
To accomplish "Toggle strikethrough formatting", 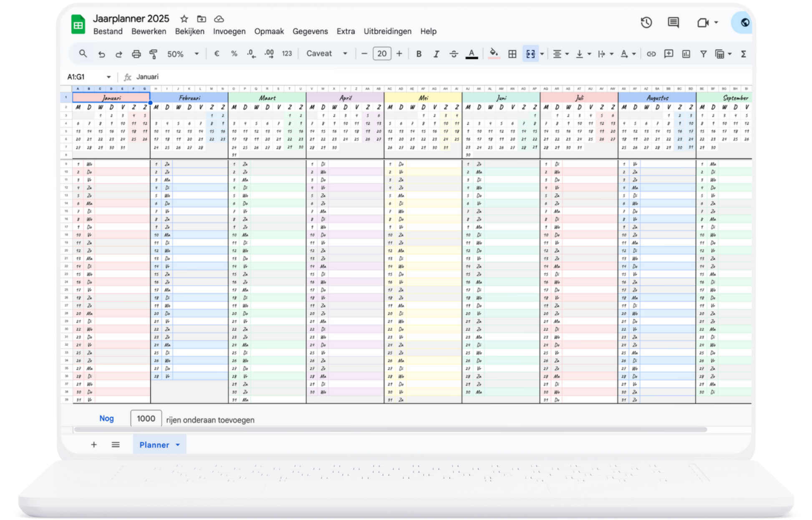I will coord(454,54).
